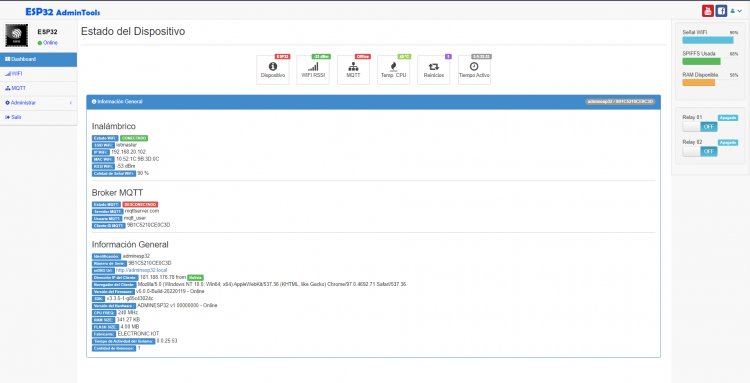Toggle the Relay 01 OFF switch
This screenshot has height=383, width=750.
(699, 127)
